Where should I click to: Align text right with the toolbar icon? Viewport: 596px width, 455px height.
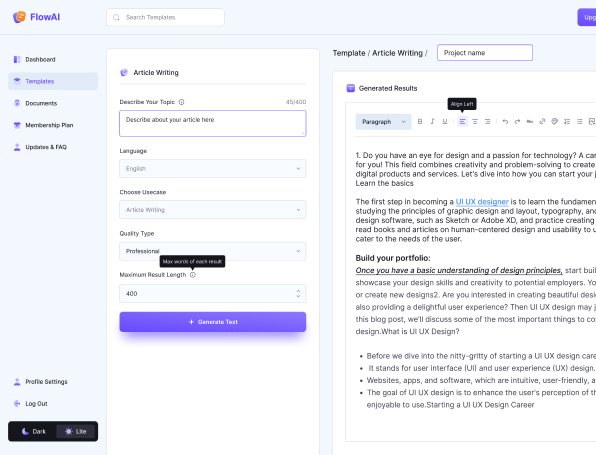coord(487,122)
